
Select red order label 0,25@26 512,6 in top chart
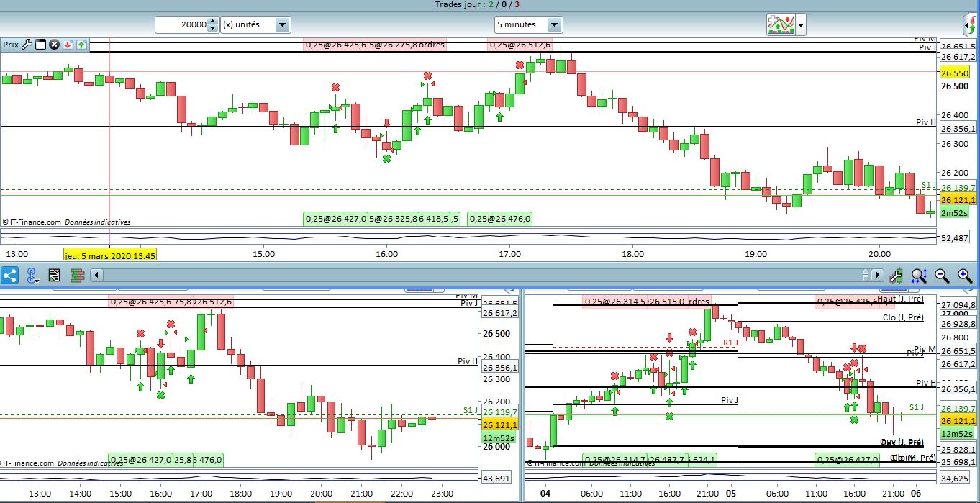[x=520, y=45]
